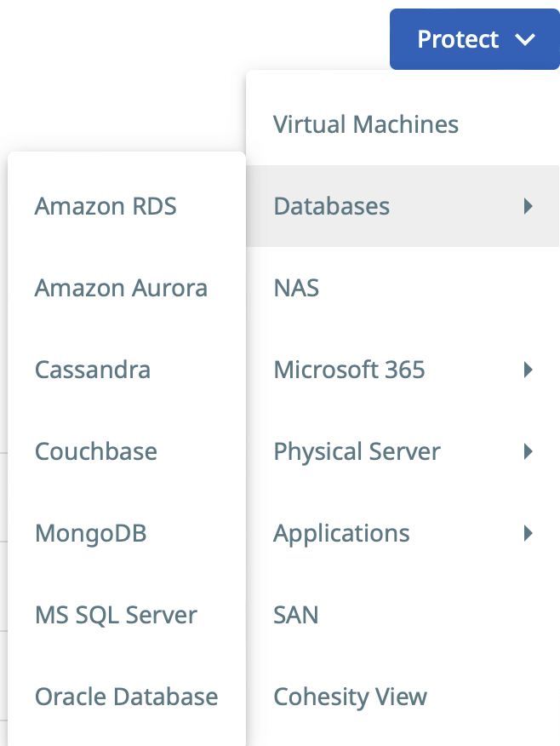This screenshot has height=746, width=560.
Task: Pick Amazon RDS in the database submenu
Action: (106, 206)
